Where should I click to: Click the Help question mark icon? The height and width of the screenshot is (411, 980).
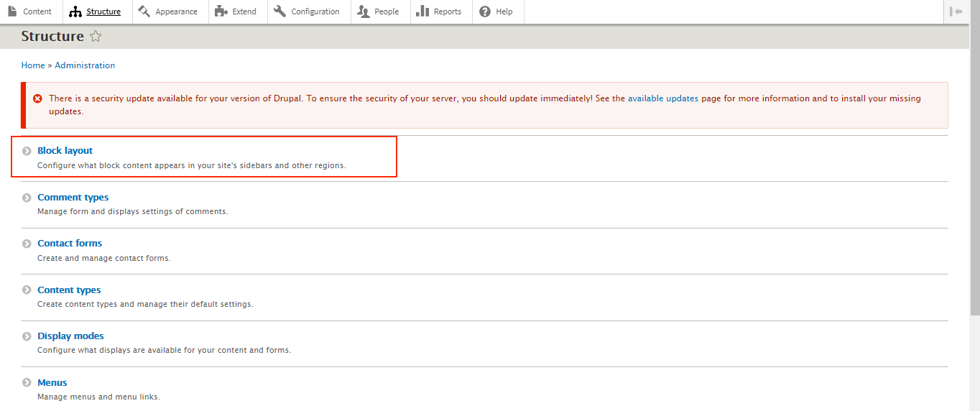[x=485, y=11]
